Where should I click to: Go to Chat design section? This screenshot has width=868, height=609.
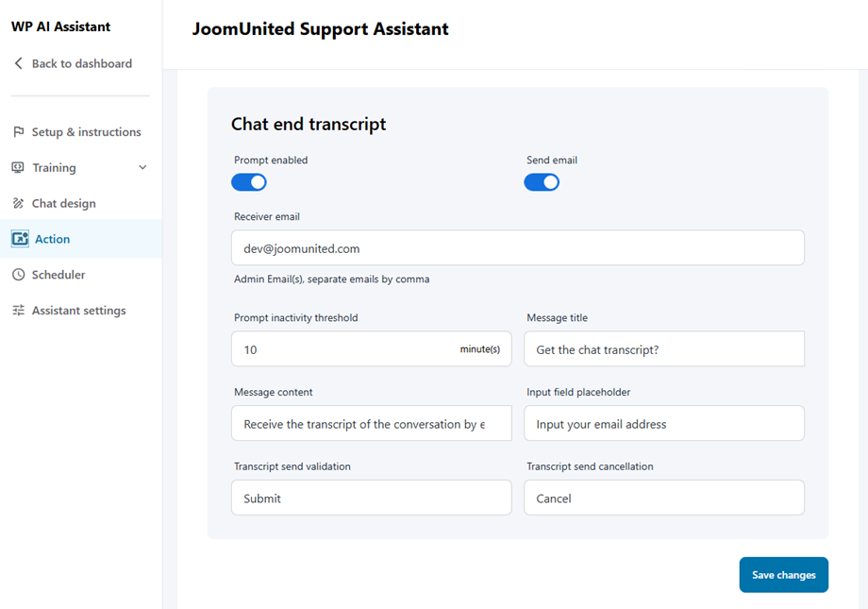click(x=63, y=204)
